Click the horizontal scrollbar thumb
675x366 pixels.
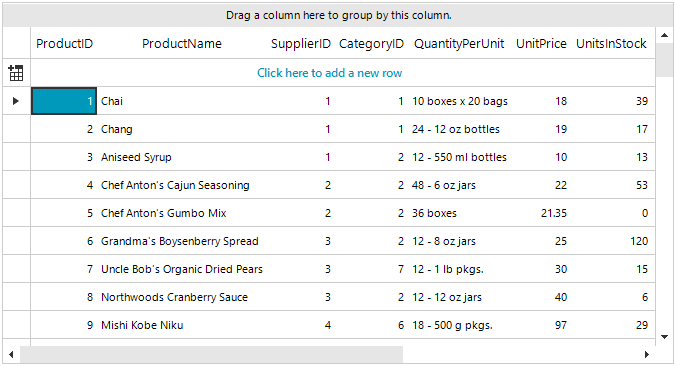[211, 354]
